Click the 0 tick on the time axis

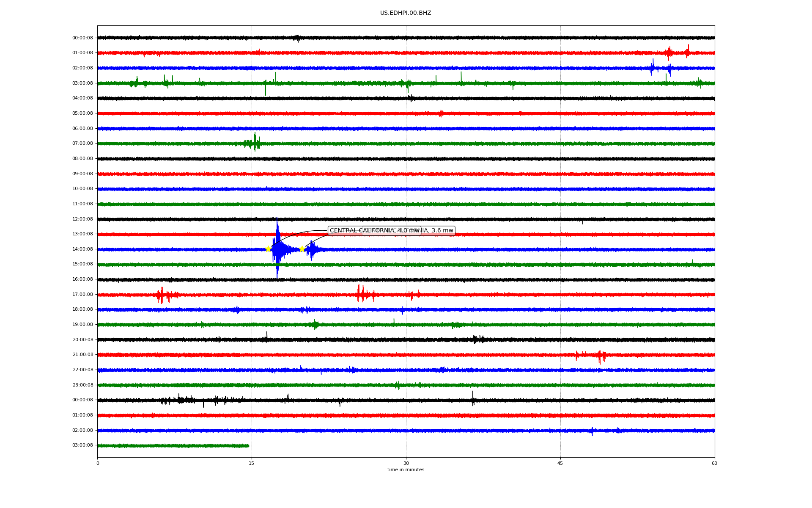98,463
